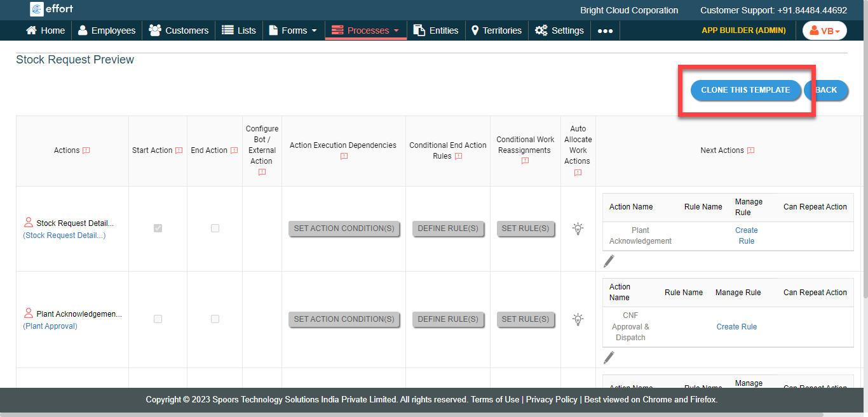
Task: Click pencil edit icon under CNF Approval next action
Action: pyautogui.click(x=609, y=357)
